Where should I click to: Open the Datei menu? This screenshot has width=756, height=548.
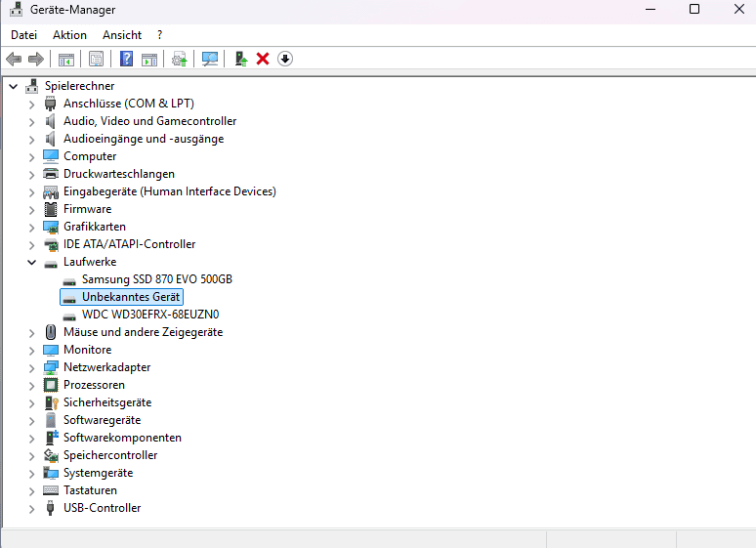pyautogui.click(x=23, y=35)
